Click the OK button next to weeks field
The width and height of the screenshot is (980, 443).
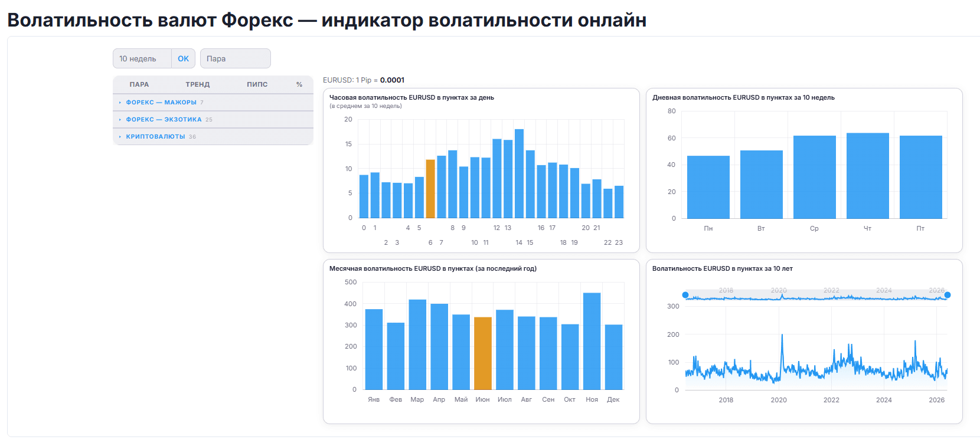pyautogui.click(x=184, y=58)
